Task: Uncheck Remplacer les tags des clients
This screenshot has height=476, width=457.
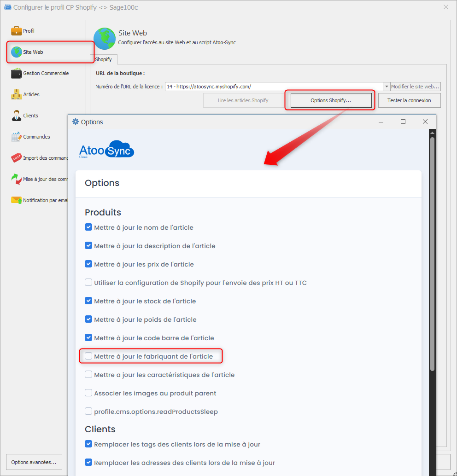Action: (x=88, y=444)
